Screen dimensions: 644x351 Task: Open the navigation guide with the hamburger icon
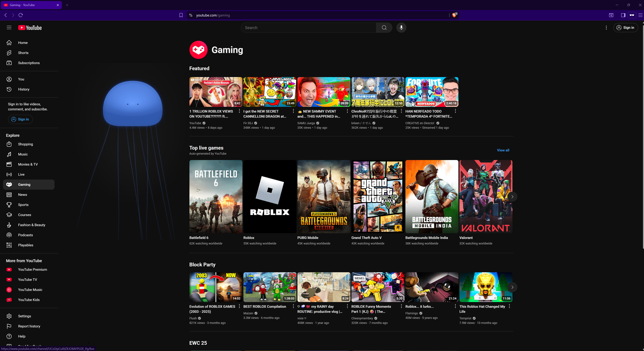9,27
